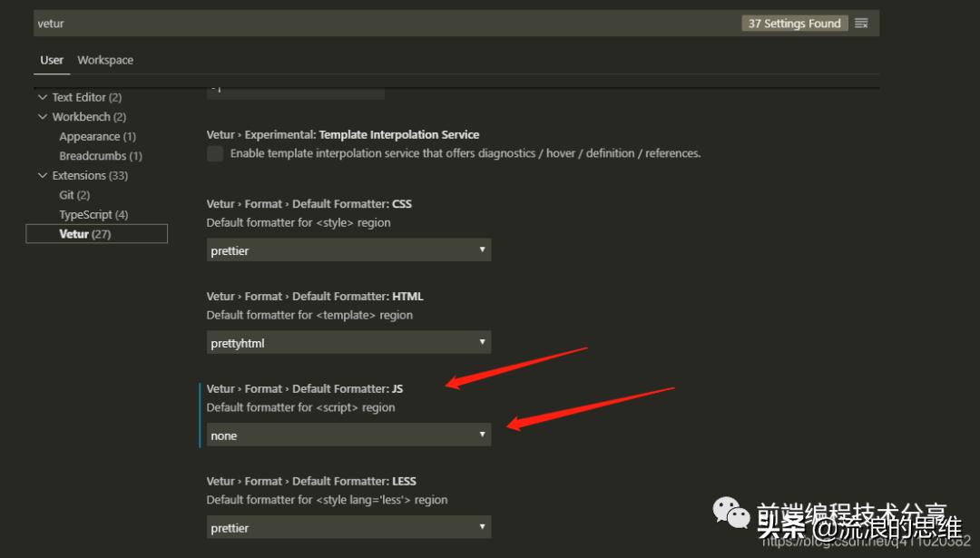Select Vetur in the extensions tree
980x558 pixels.
coord(84,234)
